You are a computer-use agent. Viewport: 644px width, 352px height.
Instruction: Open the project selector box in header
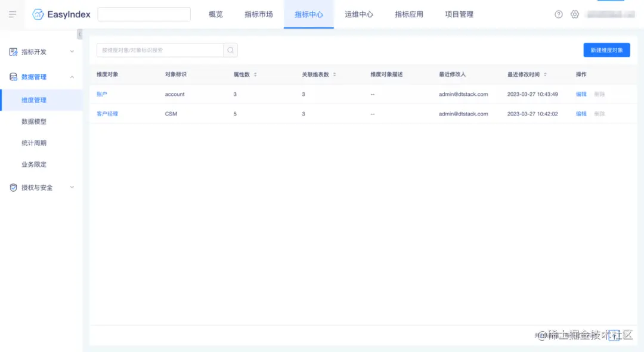pyautogui.click(x=144, y=14)
